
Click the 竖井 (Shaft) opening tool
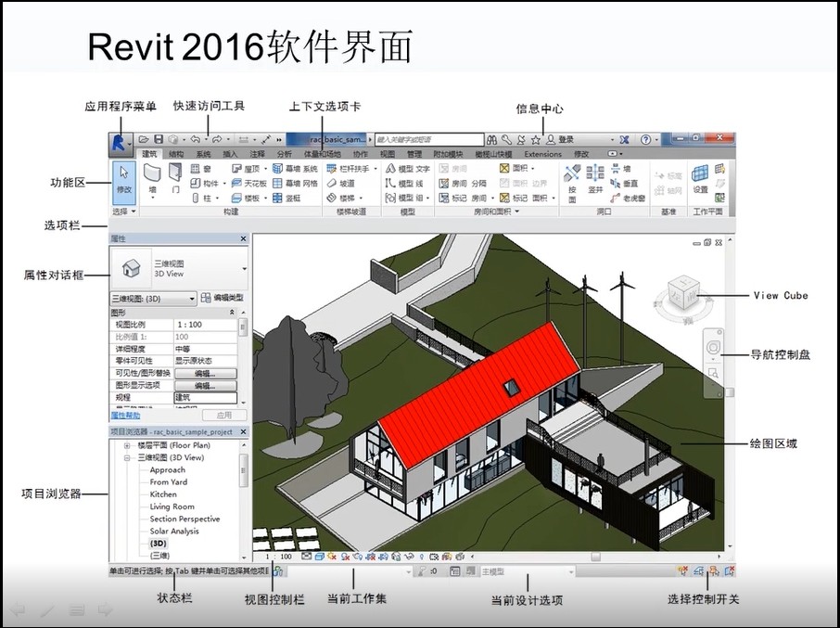(x=595, y=178)
